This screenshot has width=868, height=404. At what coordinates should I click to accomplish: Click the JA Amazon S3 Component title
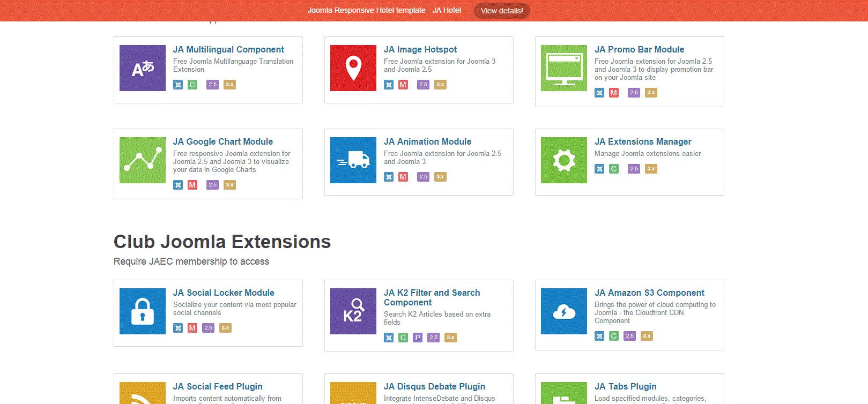pos(649,293)
